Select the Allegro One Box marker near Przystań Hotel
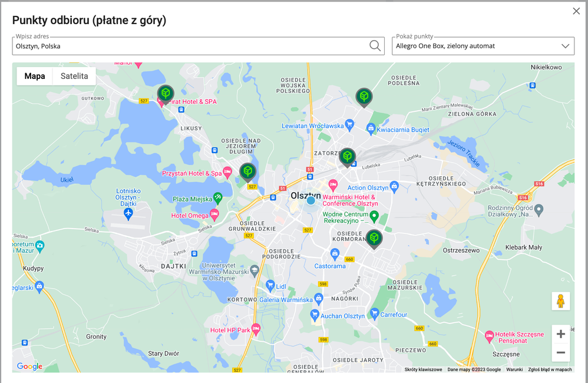Viewport: 588px width, 383px height. tap(247, 172)
